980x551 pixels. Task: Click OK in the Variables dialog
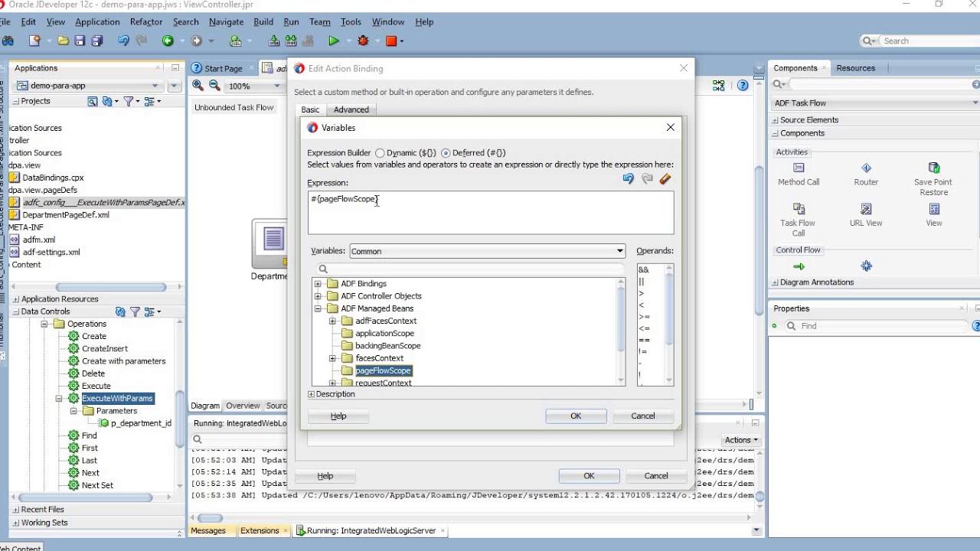[576, 416]
